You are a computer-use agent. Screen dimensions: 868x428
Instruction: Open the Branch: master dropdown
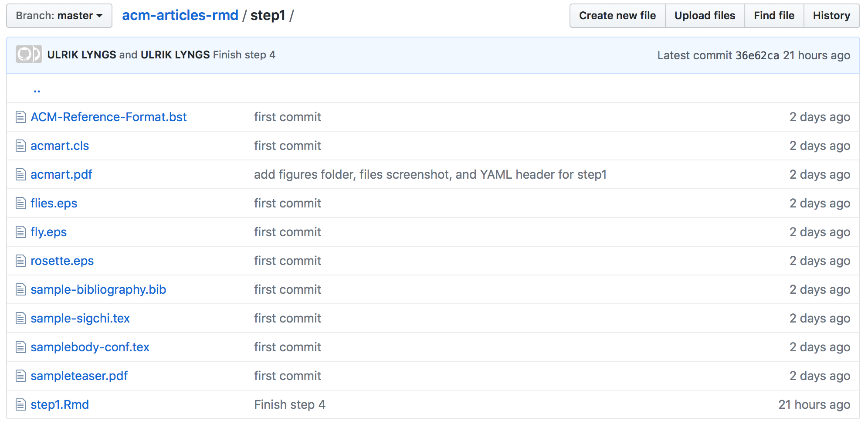pos(59,16)
